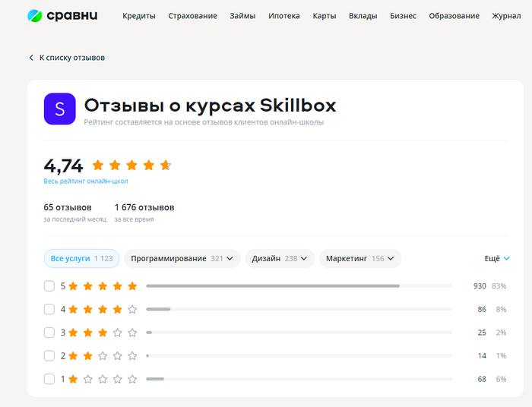Click the 65 отзывов count
Screen dimensions: 532x407
[68, 207]
